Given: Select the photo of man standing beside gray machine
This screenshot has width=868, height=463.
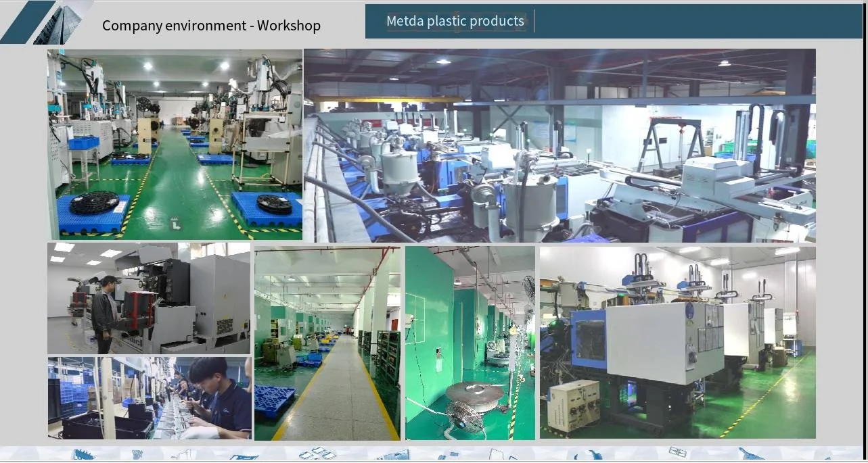Looking at the screenshot, I should (149, 298).
